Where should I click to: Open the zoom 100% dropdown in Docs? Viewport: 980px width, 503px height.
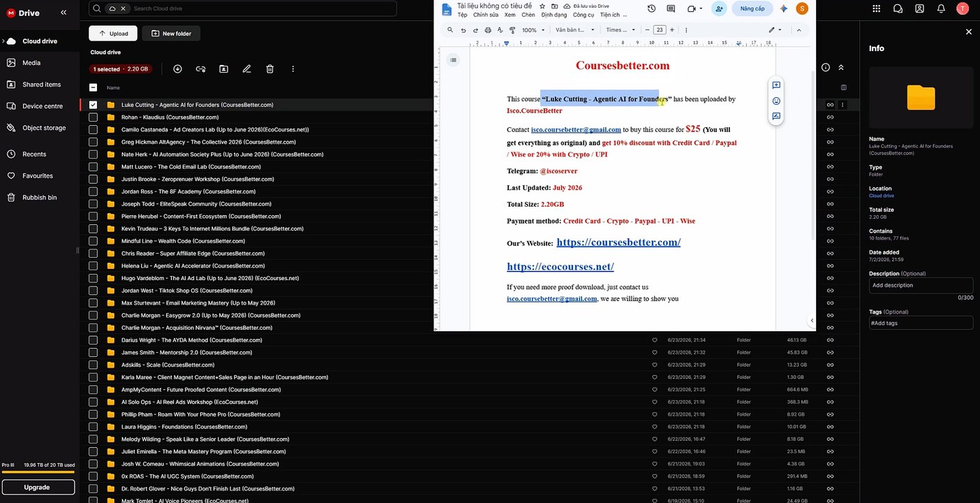(x=533, y=30)
